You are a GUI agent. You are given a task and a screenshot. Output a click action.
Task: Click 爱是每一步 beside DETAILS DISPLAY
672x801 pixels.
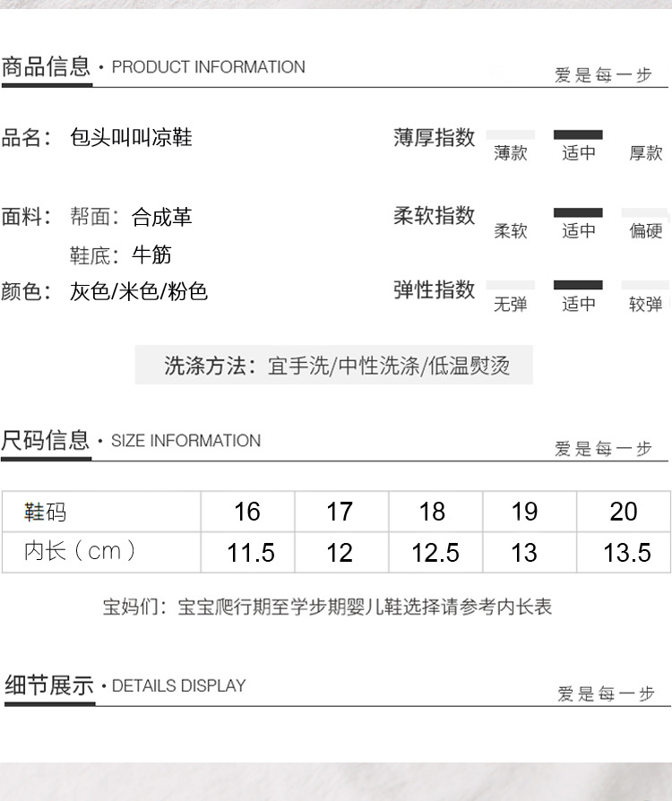[x=606, y=693]
